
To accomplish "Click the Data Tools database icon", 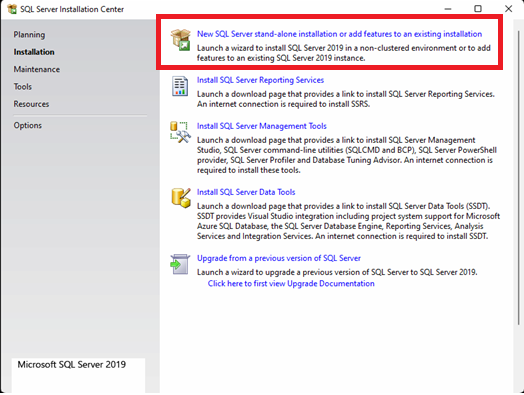I will click(x=181, y=198).
